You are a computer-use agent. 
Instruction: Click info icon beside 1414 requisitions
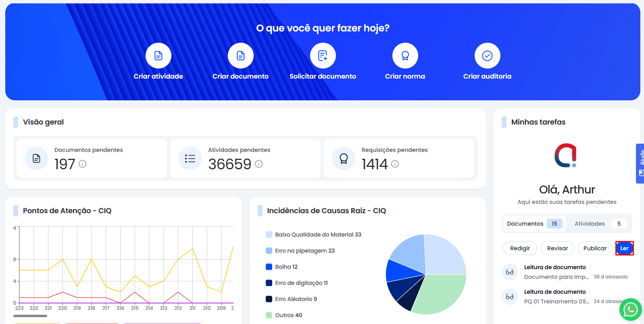click(x=395, y=164)
